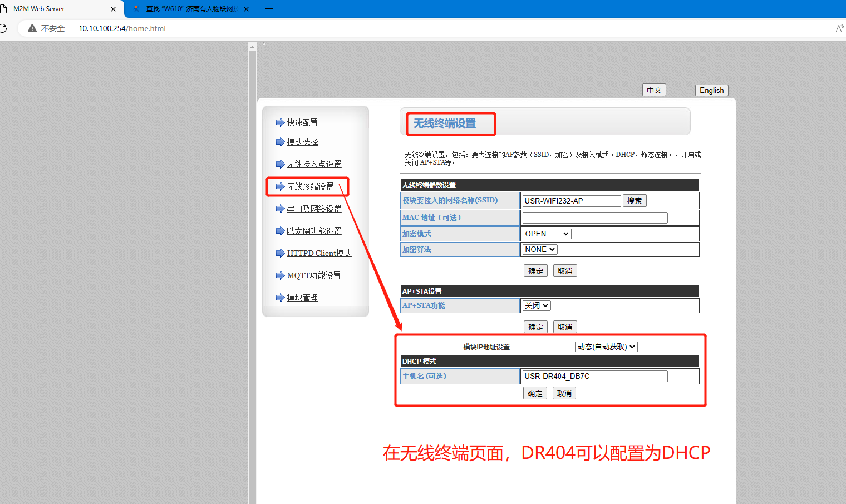Open the 模块IP地址设置 动态 dropdown
Viewport: 846px width, 504px height.
[606, 347]
